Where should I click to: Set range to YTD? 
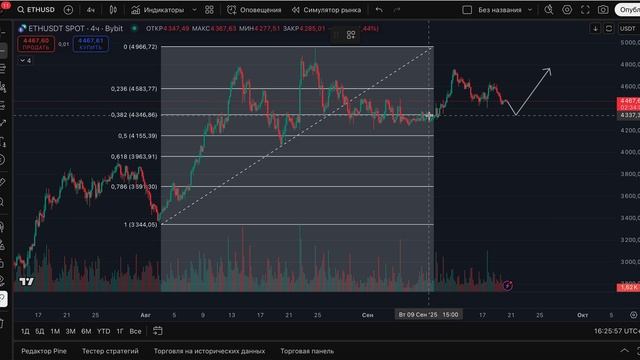(x=103, y=331)
